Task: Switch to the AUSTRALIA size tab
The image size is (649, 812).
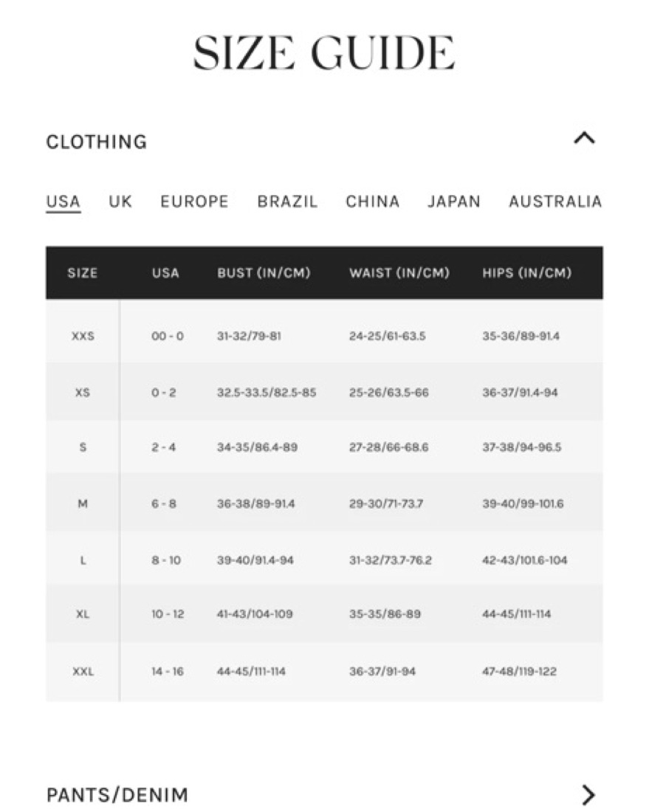Action: 555,202
